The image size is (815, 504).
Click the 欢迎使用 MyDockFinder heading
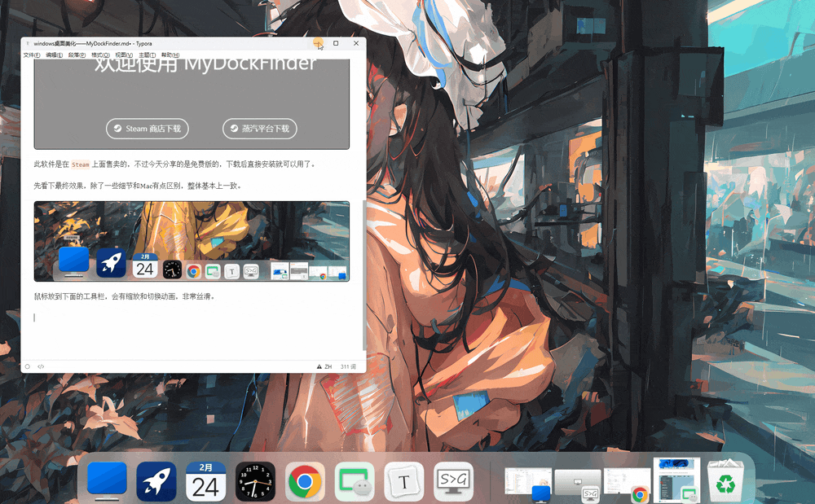point(205,64)
